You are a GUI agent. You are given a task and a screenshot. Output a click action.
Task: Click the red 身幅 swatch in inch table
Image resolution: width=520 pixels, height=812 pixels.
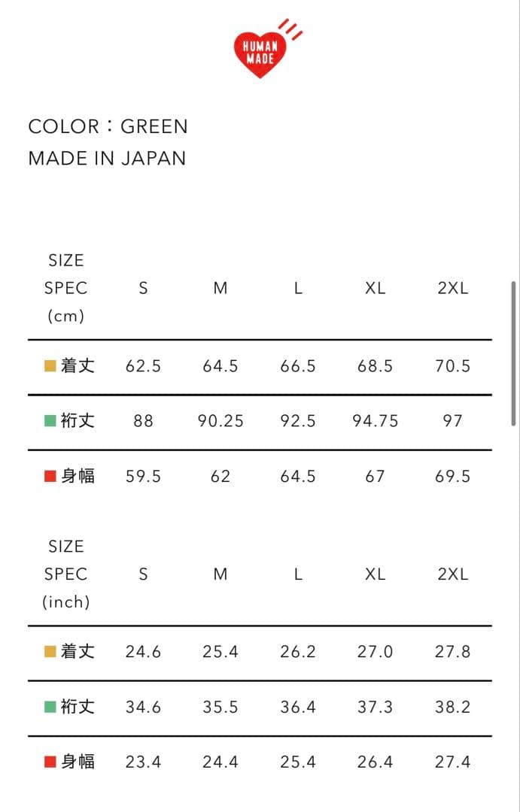[50, 762]
